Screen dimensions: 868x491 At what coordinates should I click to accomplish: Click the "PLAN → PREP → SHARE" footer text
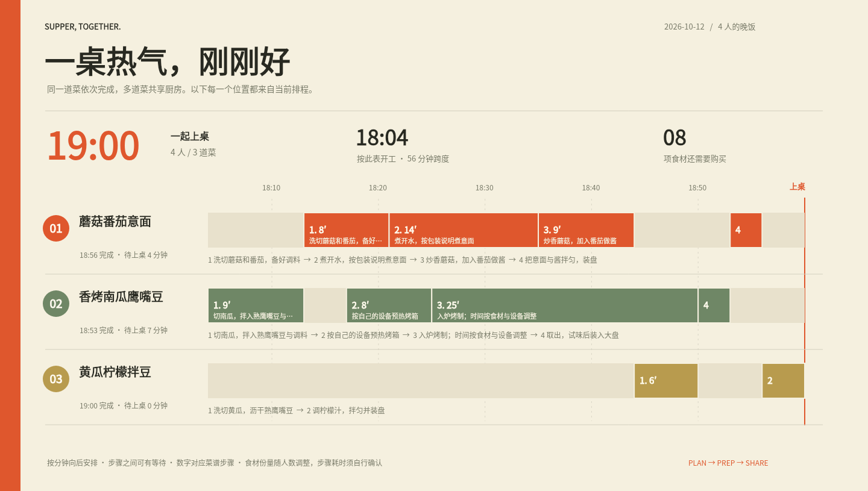click(x=728, y=463)
